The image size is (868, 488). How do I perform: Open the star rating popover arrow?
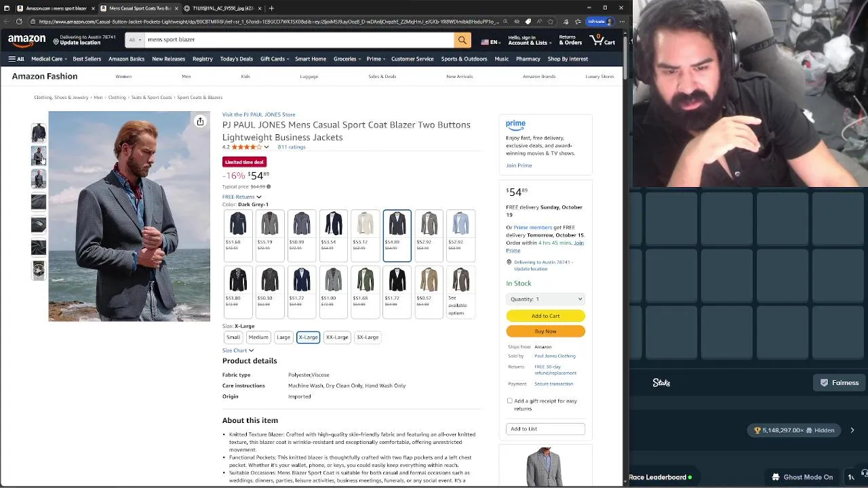point(267,147)
